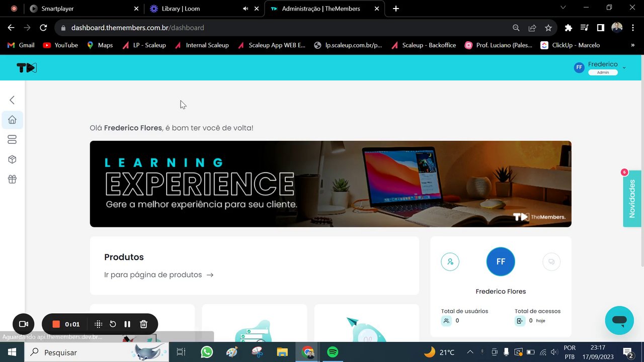Open the Scaleup App WEB bookmark

tap(271, 45)
